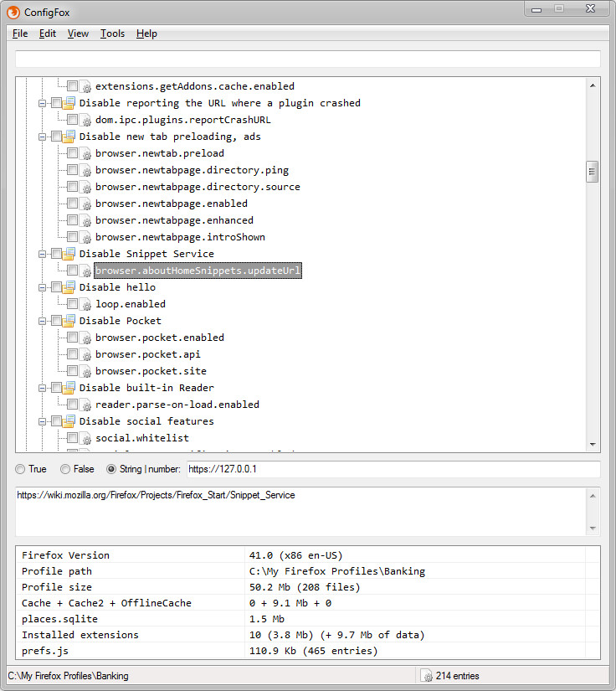Open the Edit menu
The width and height of the screenshot is (616, 691).
pos(48,34)
